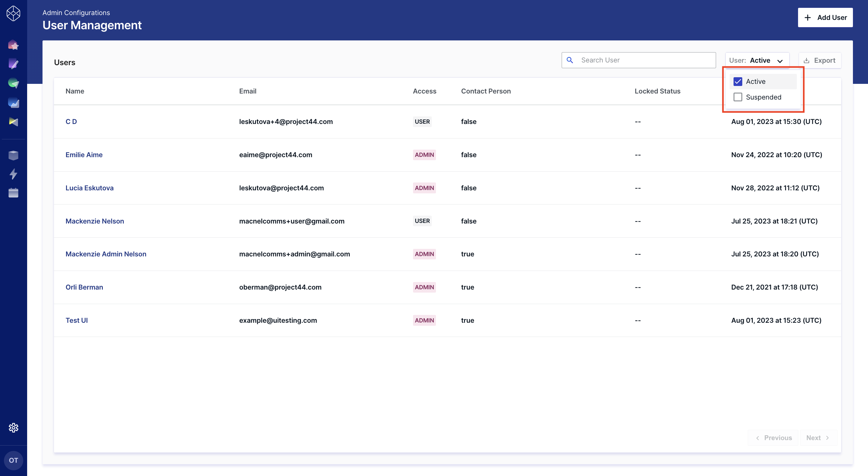Open the pink home star sidebar icon
Viewport: 868px width, 476px height.
tap(14, 45)
